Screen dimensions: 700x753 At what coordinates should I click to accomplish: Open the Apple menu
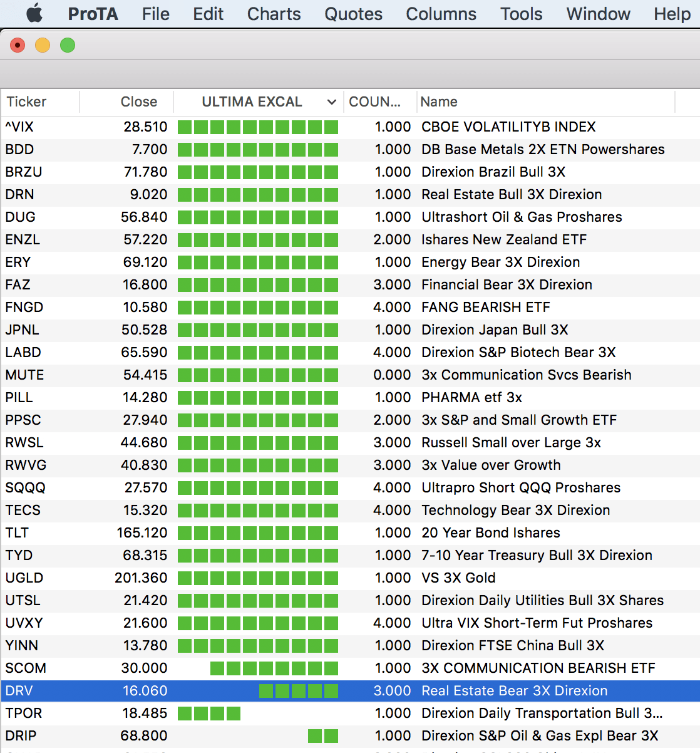[x=34, y=14]
